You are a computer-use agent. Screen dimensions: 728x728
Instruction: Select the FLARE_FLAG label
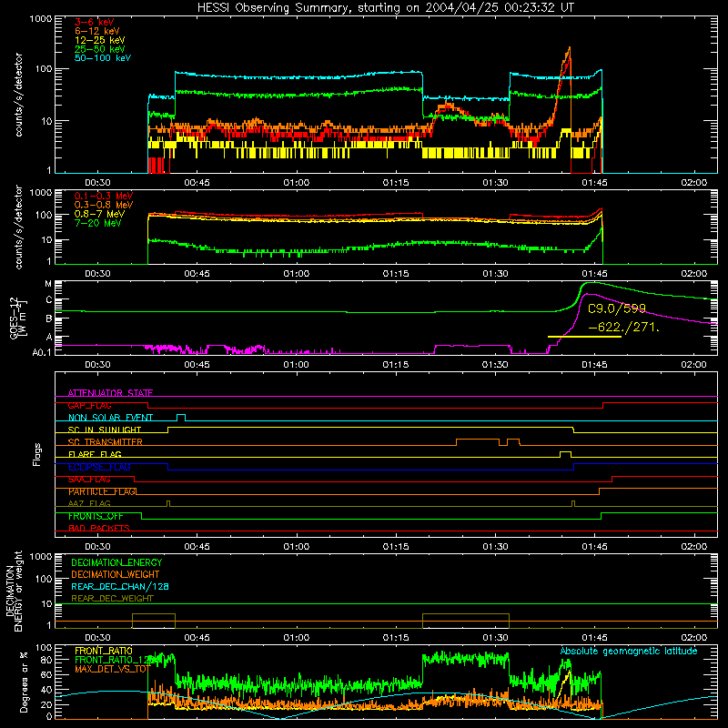[x=95, y=454]
